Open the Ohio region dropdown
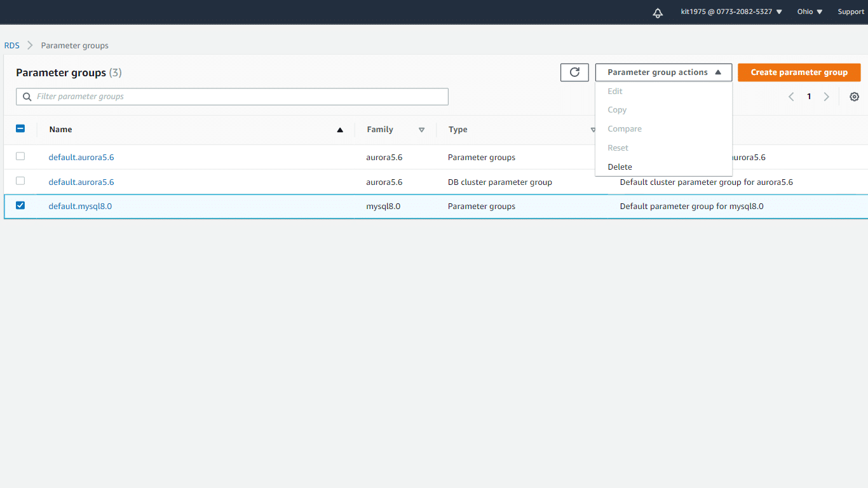The height and width of the screenshot is (488, 868). coord(809,11)
